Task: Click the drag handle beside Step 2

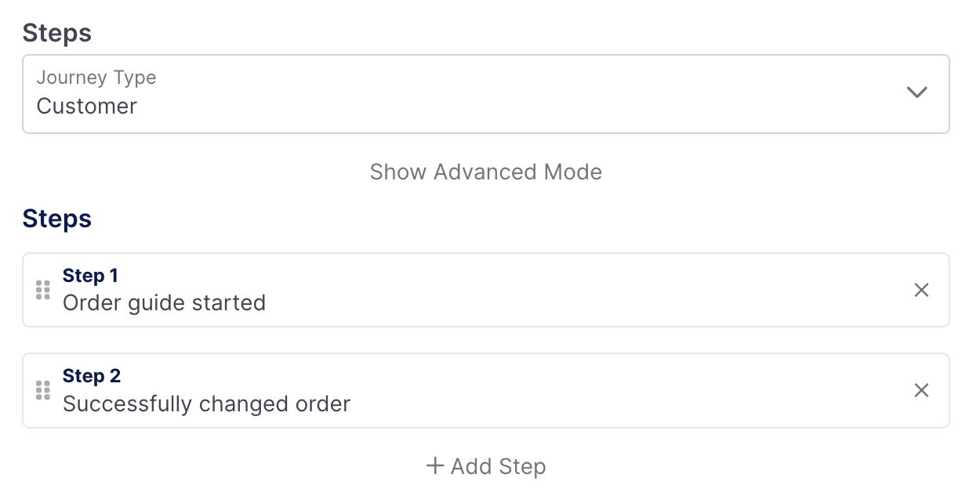Action: click(43, 390)
